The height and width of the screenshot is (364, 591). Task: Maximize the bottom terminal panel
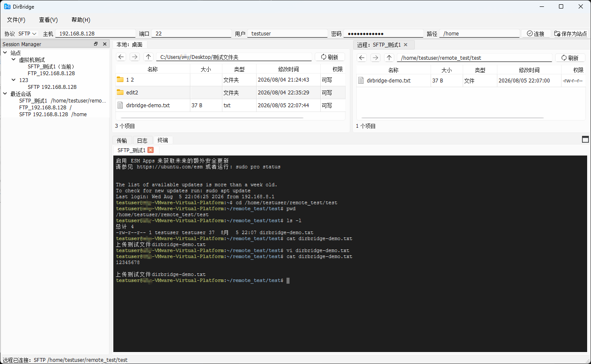pyautogui.click(x=585, y=139)
